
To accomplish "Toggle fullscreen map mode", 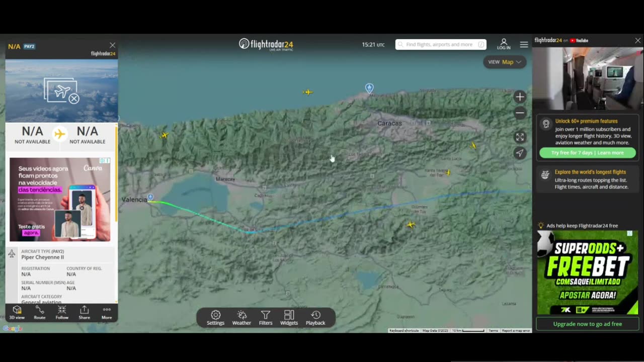I will [520, 137].
